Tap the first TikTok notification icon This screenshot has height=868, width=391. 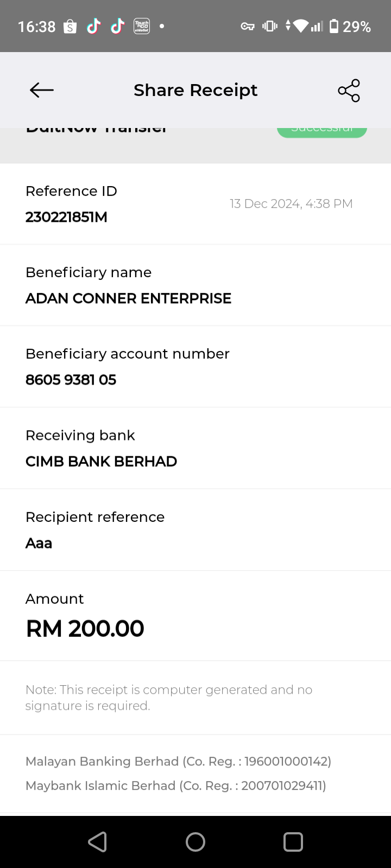click(93, 26)
